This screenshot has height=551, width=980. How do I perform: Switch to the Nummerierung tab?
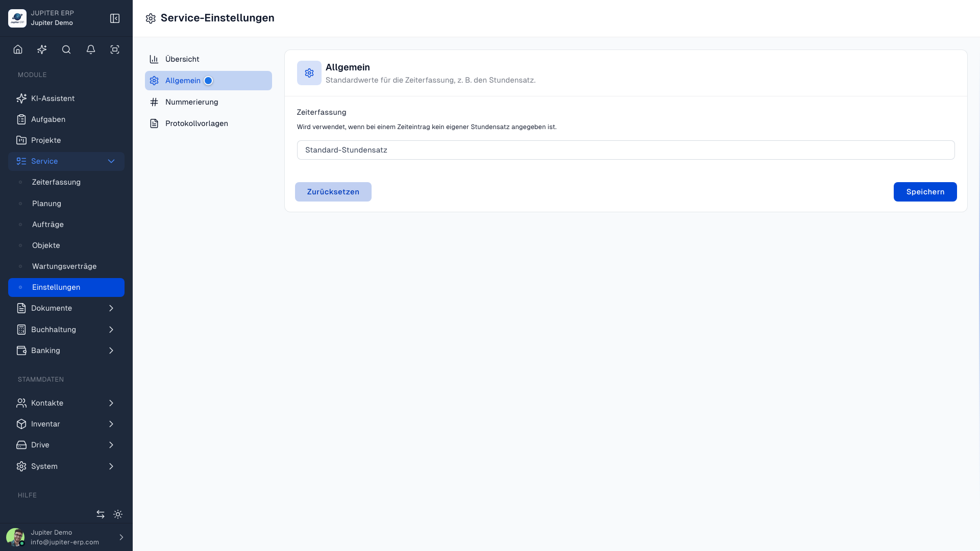coord(208,102)
